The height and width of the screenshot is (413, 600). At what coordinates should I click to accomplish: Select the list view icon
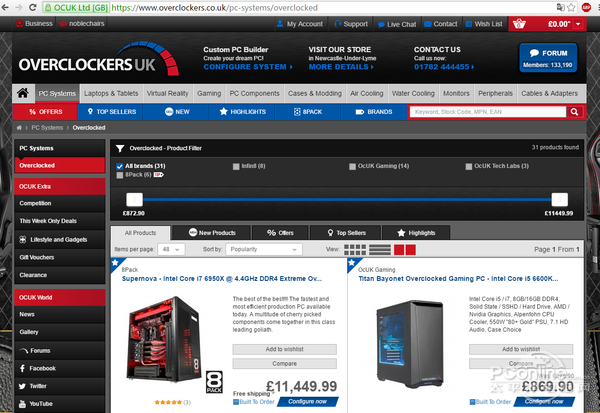[x=380, y=250]
